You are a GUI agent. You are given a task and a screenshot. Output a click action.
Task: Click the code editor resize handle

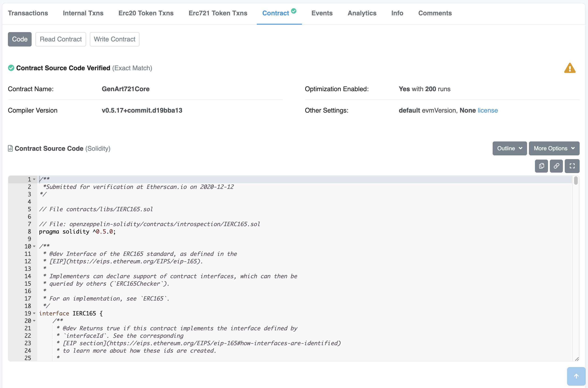tap(577, 359)
